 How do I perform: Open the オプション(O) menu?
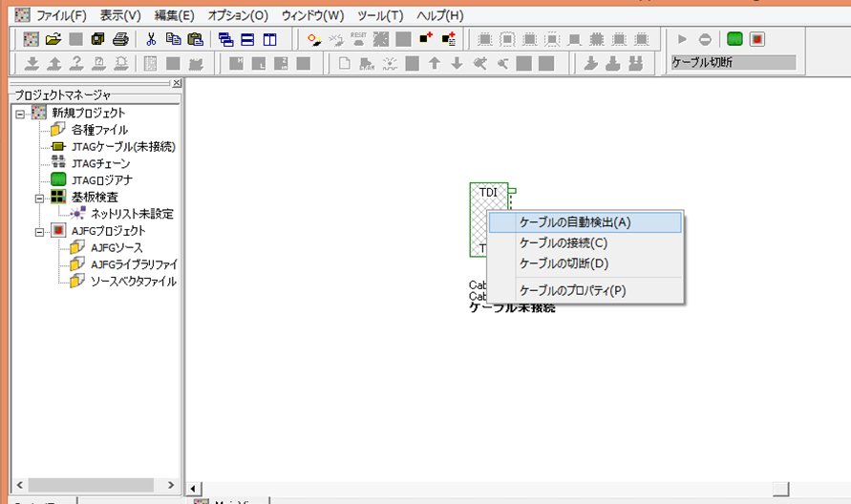(239, 15)
